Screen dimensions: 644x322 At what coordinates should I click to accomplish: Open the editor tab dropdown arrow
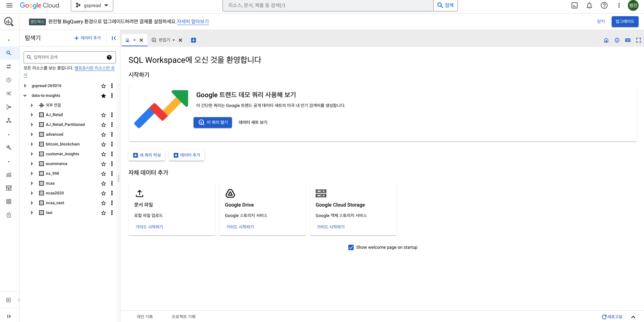point(174,40)
